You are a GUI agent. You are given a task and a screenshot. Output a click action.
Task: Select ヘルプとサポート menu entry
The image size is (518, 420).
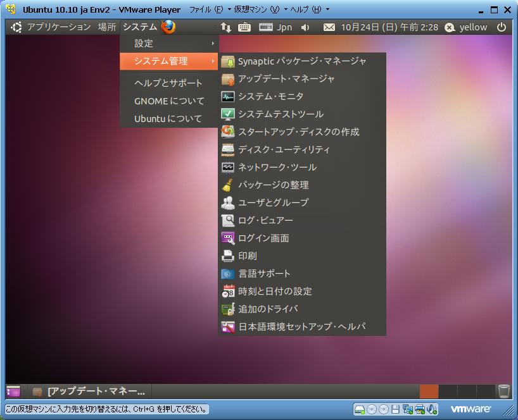[x=169, y=83]
